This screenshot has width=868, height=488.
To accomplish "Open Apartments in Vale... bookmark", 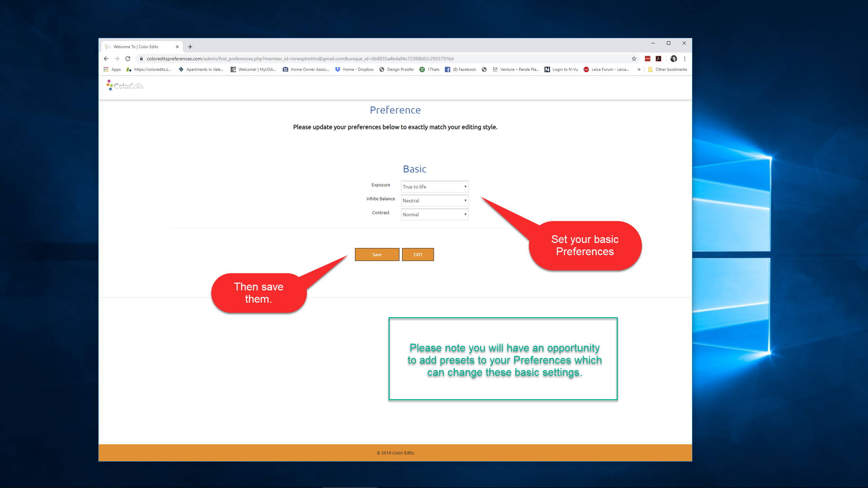I will point(201,69).
